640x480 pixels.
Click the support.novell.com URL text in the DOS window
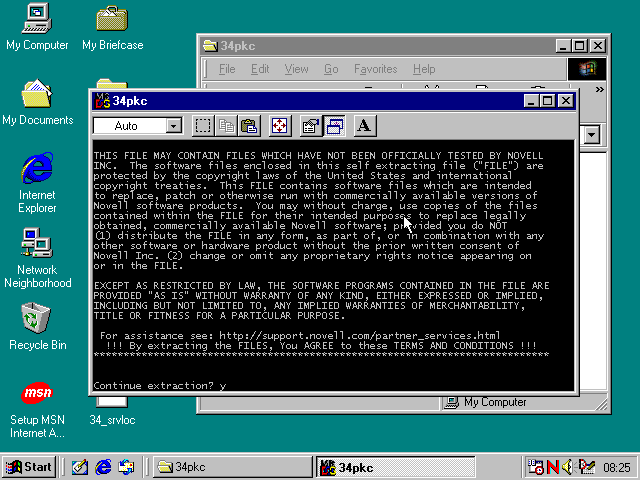tap(360, 336)
